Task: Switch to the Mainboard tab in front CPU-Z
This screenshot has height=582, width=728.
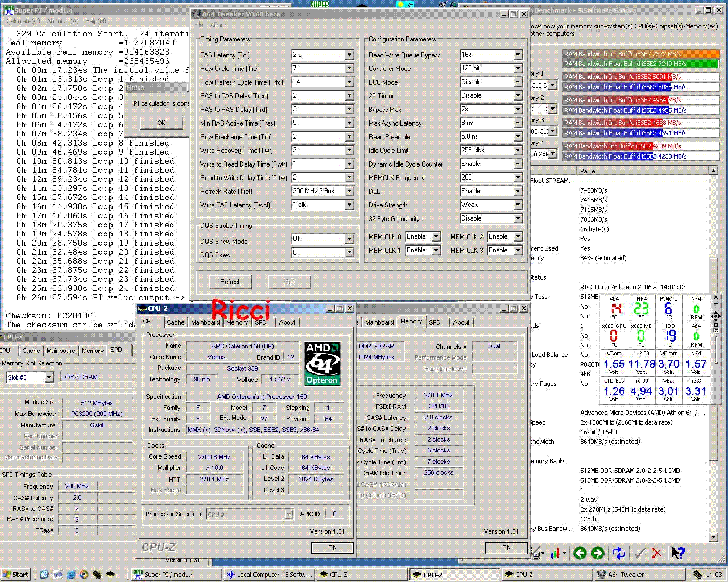Action: point(205,322)
